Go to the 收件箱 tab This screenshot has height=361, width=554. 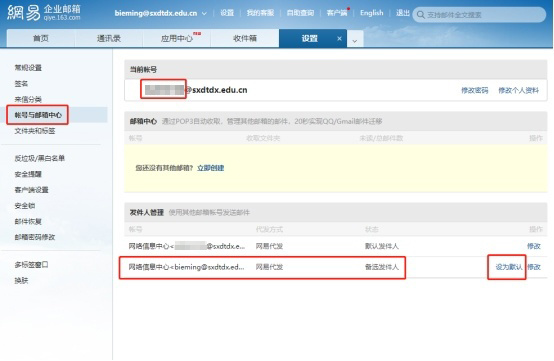tap(244, 38)
